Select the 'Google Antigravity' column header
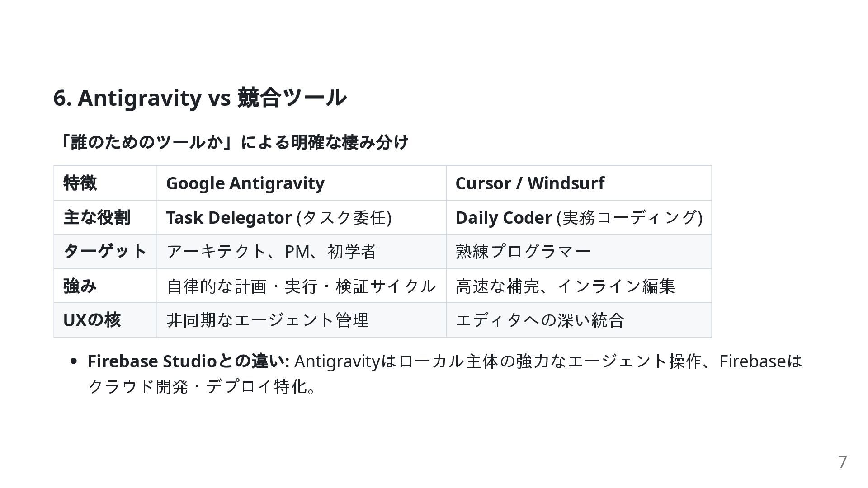The width and height of the screenshot is (868, 488). click(245, 183)
